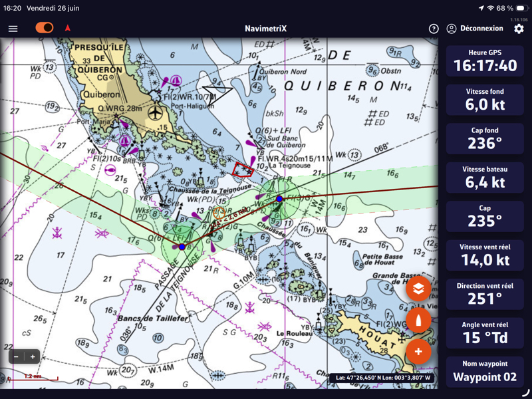Select the Cap fond 236° tile

[x=485, y=139]
